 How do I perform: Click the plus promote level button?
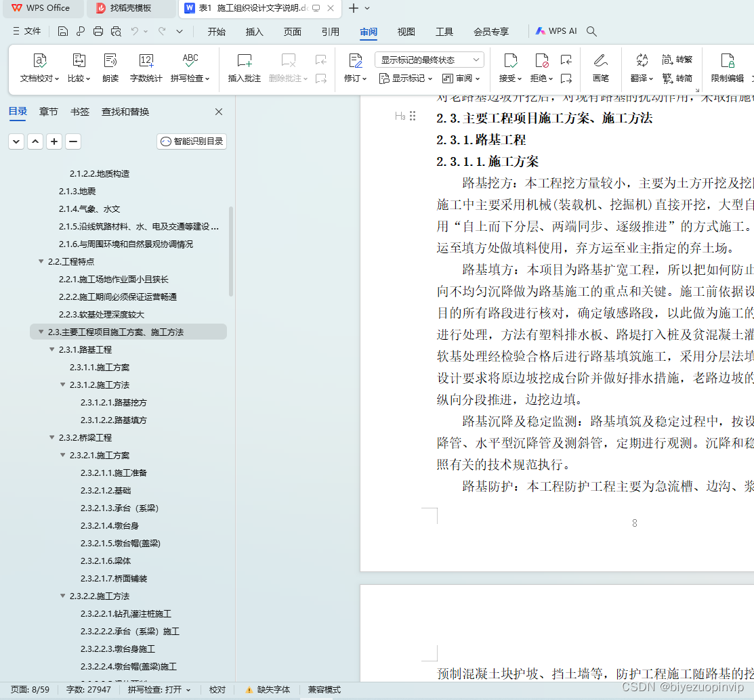pos(54,141)
